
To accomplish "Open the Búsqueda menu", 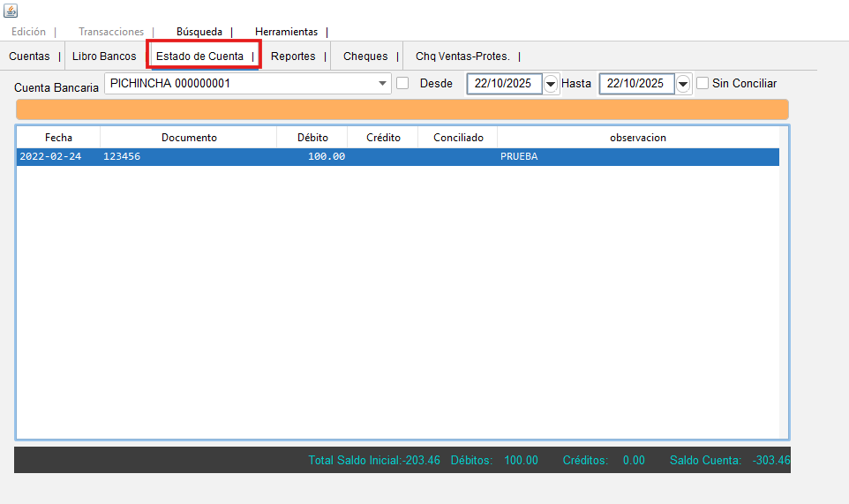I will (x=199, y=32).
